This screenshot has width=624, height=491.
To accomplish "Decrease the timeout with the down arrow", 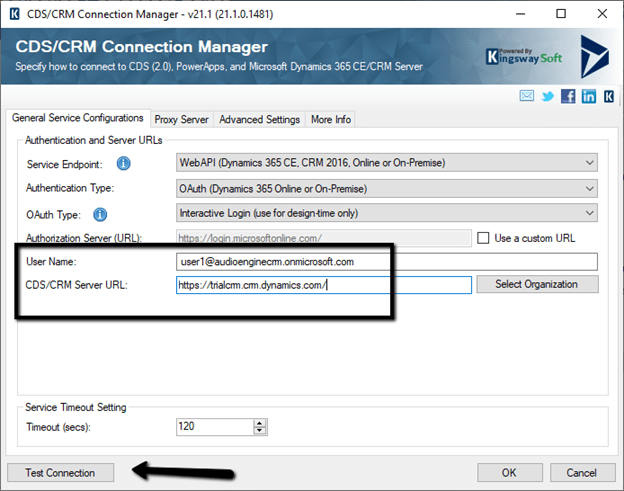I will 259,430.
